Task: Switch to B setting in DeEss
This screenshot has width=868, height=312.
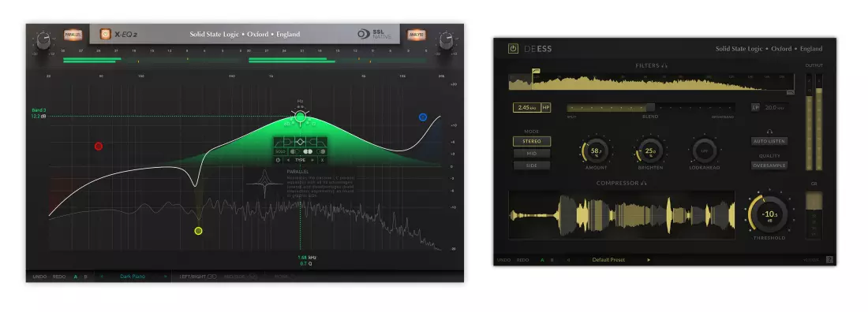Action: [552, 259]
